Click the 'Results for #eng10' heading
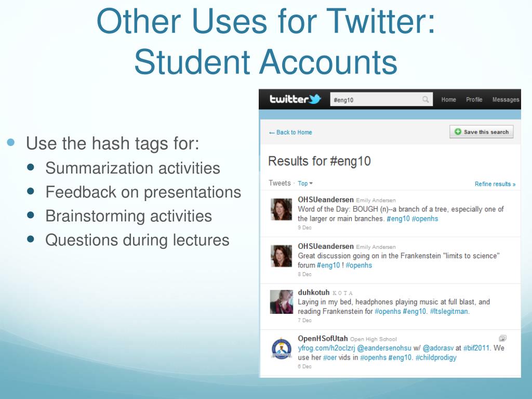532x399 pixels. pos(320,161)
